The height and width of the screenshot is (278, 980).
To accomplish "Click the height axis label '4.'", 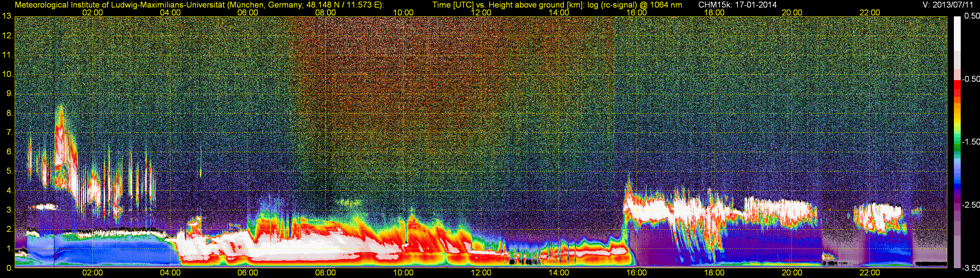I will 10,191.
